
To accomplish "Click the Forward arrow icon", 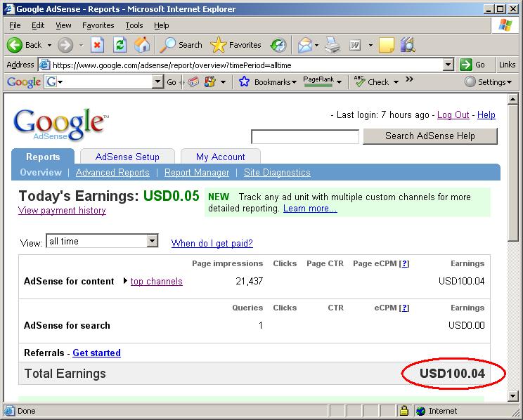I will [65, 45].
